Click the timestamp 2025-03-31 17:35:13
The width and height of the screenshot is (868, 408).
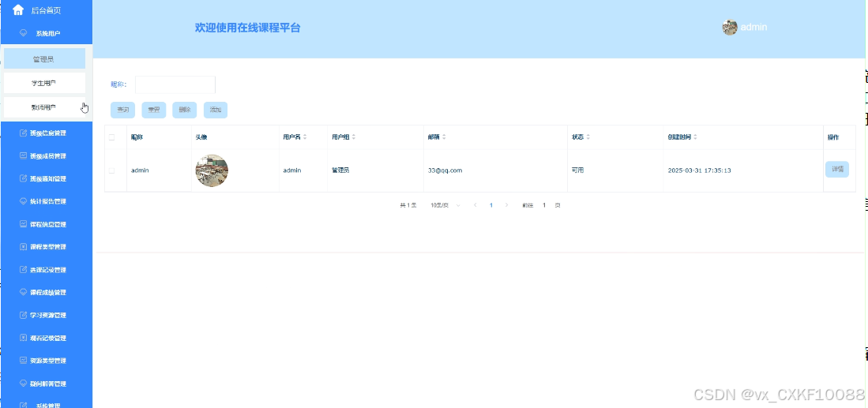click(699, 170)
